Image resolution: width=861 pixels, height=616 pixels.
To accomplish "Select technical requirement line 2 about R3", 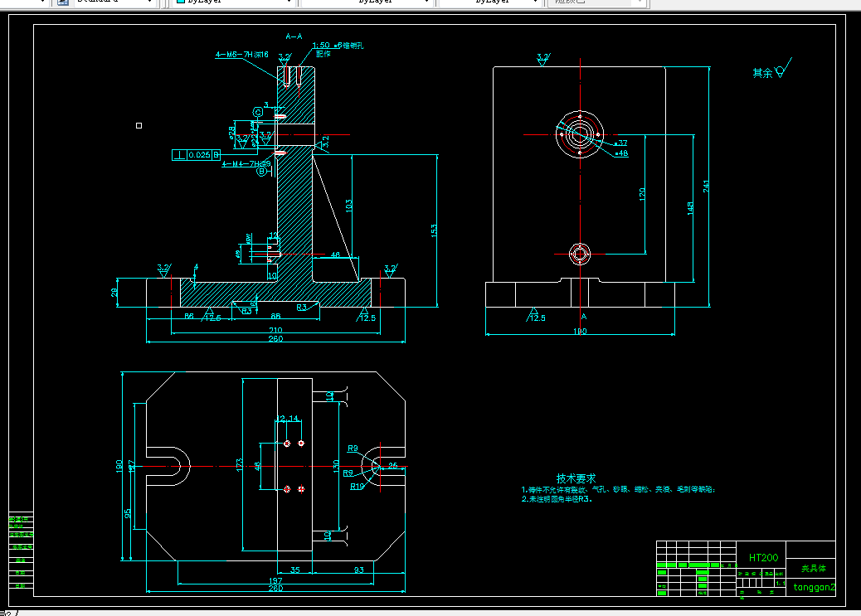I will coord(557,499).
